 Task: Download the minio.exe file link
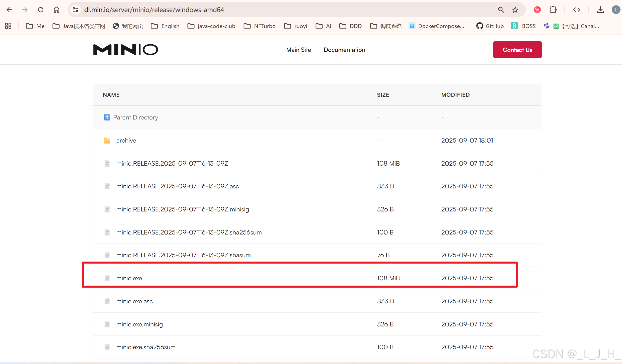(129, 278)
